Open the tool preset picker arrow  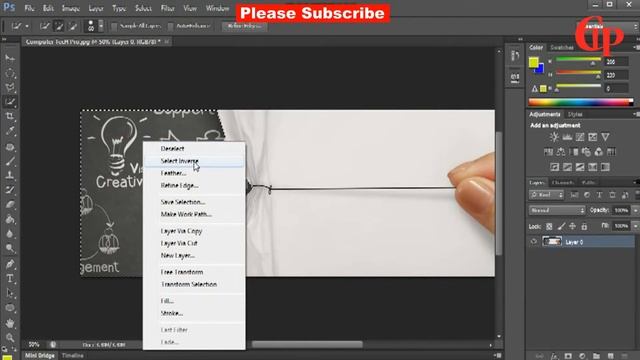27,27
